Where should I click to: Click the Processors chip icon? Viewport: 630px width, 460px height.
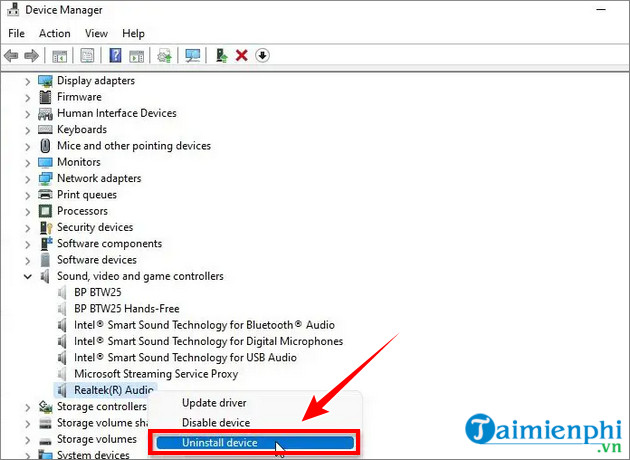coord(45,211)
